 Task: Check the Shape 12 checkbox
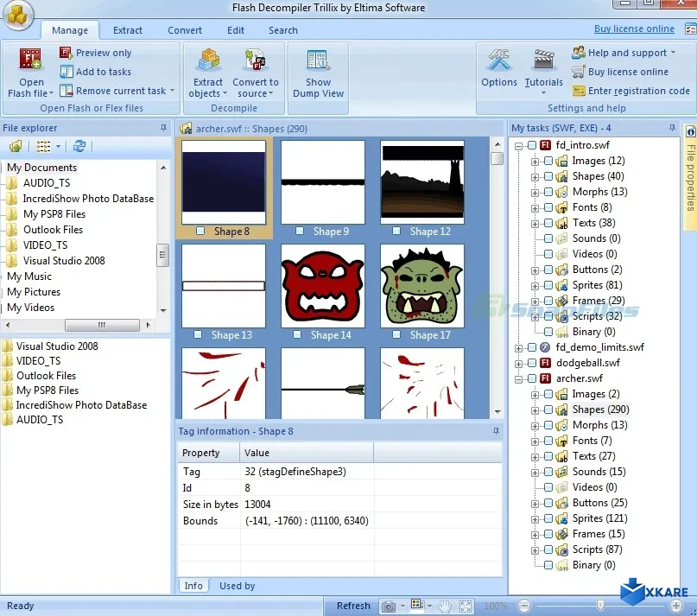pos(396,231)
